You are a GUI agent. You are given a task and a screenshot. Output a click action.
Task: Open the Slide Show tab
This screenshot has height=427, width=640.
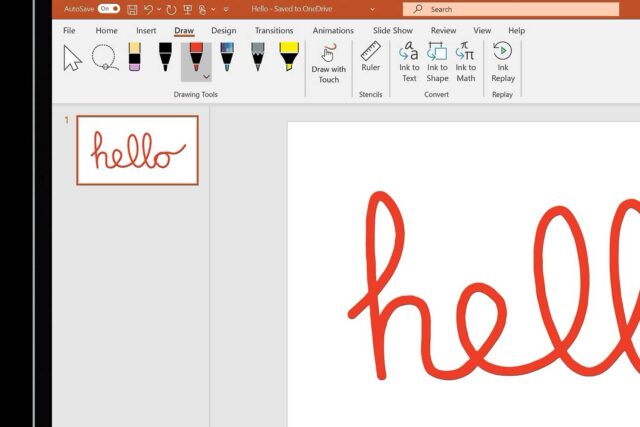coord(393,31)
